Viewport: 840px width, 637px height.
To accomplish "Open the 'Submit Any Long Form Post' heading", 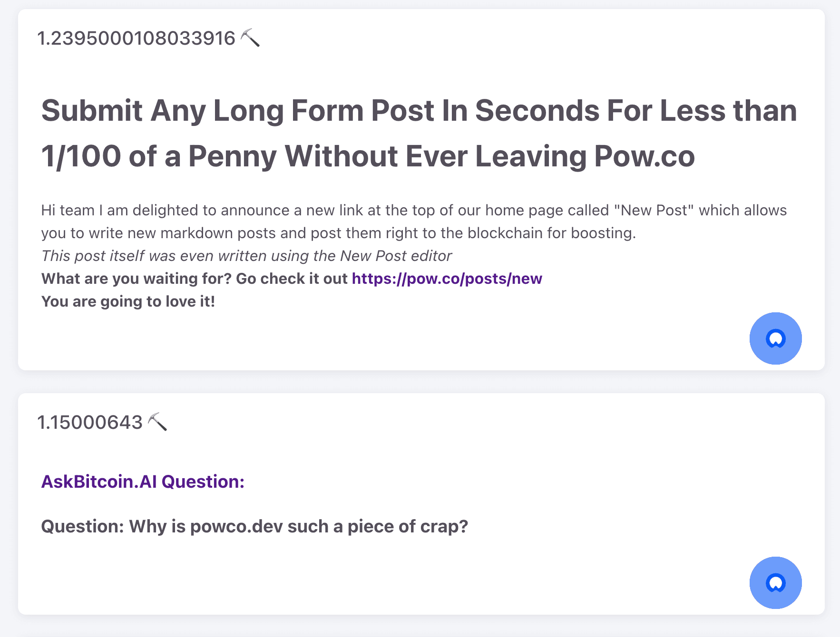I will pyautogui.click(x=419, y=134).
